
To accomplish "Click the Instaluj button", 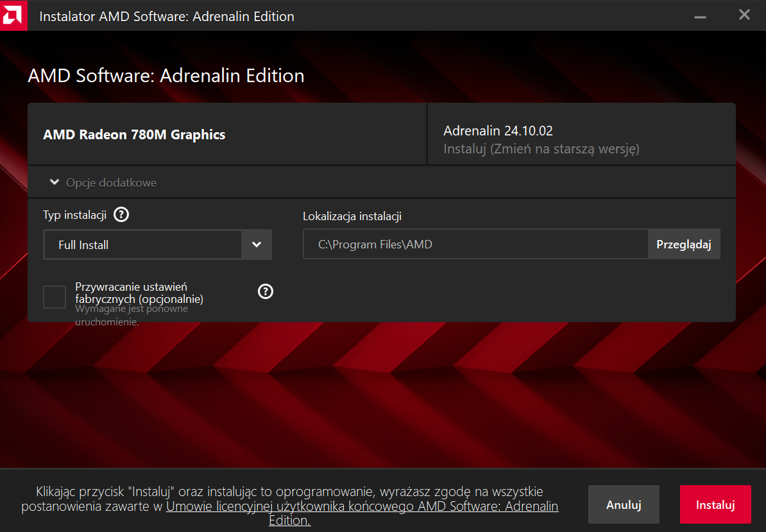I will [715, 504].
